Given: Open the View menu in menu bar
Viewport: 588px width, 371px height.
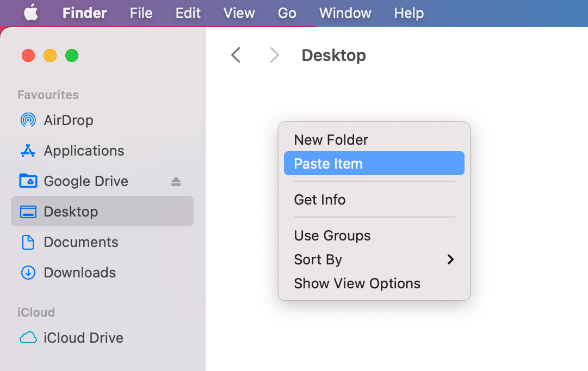Looking at the screenshot, I should pyautogui.click(x=239, y=13).
